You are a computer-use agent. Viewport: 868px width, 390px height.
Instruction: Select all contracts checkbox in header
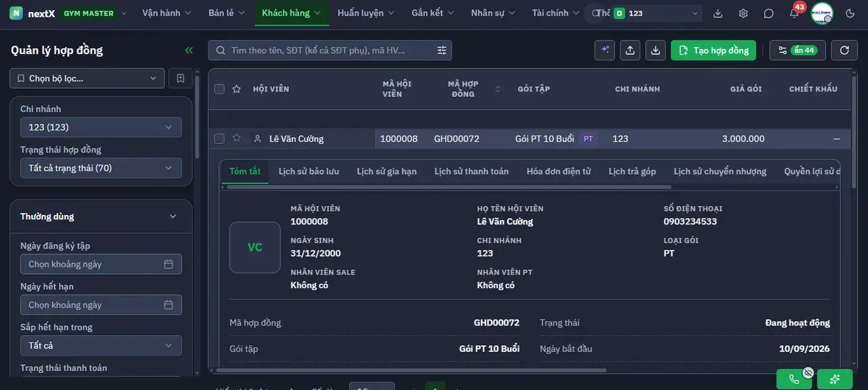click(219, 89)
